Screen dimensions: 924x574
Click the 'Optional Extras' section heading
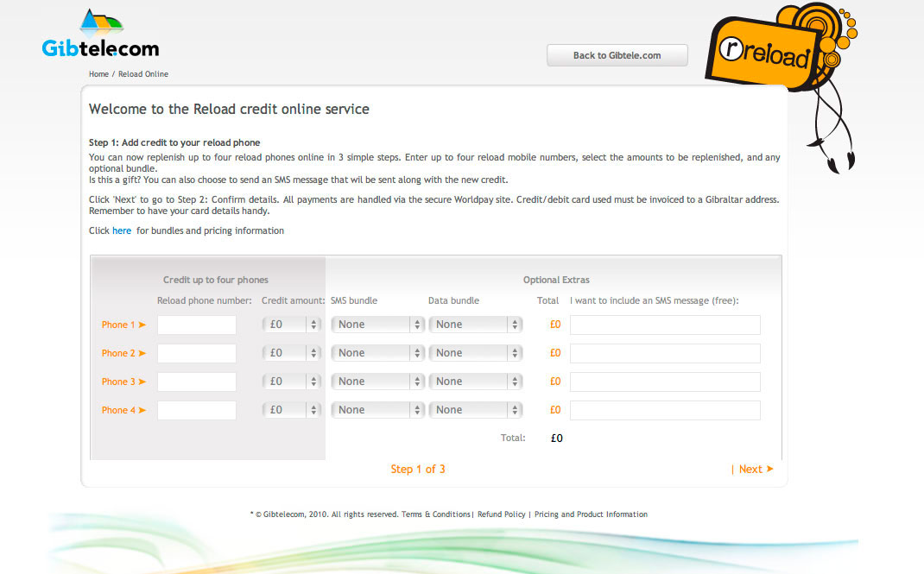point(556,281)
